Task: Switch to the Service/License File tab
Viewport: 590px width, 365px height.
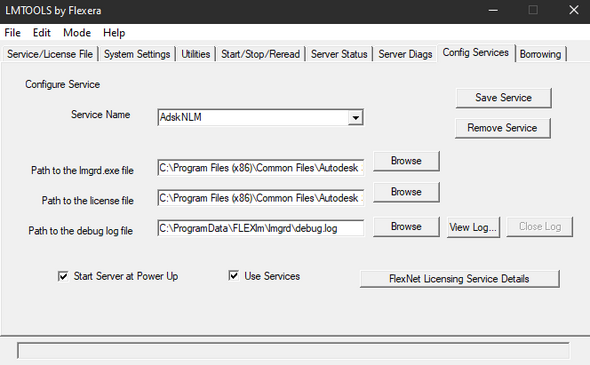Action: point(50,54)
